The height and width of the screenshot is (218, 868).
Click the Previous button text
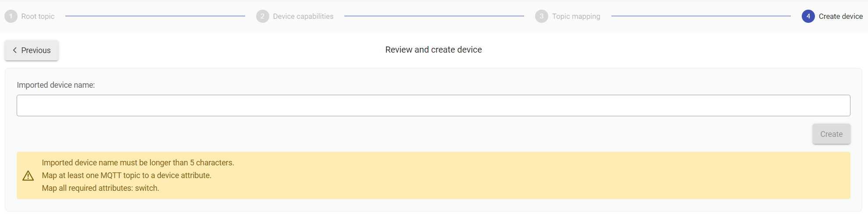point(36,50)
